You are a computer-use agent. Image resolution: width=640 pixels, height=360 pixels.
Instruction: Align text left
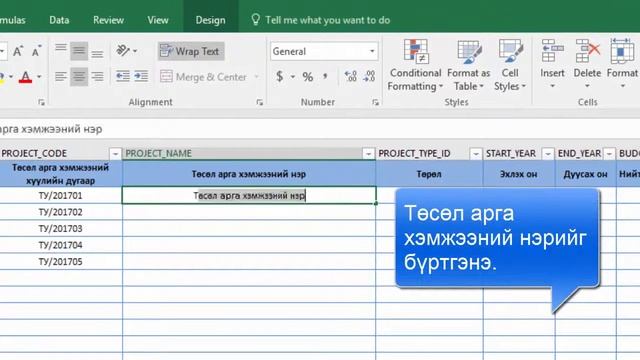click(x=61, y=77)
